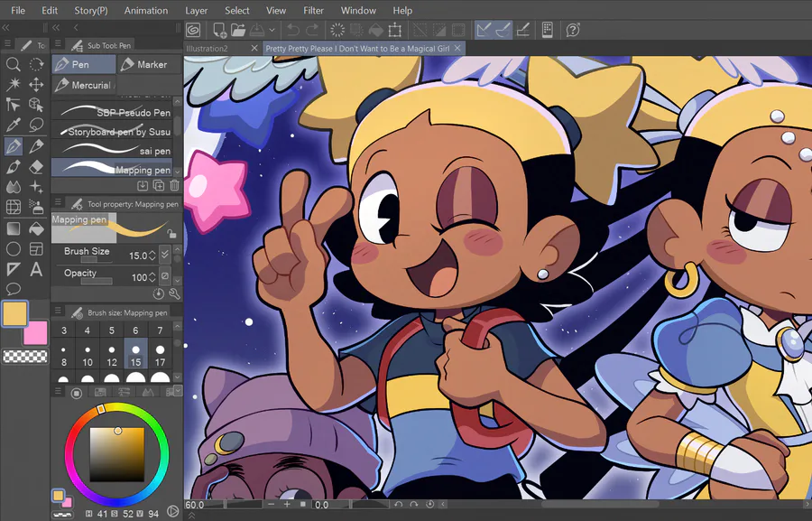Viewport: 812px width, 521px height.
Task: Toggle Snap to Special Ruler
Action: point(503,30)
